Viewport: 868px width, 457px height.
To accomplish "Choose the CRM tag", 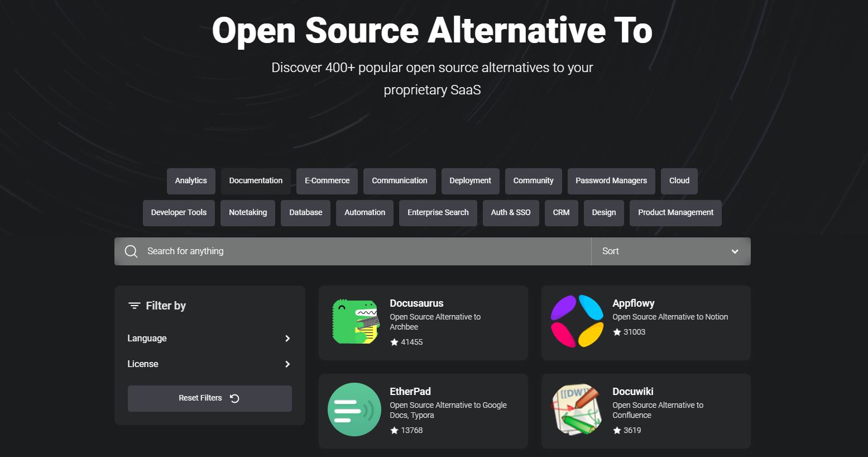I will click(x=562, y=213).
